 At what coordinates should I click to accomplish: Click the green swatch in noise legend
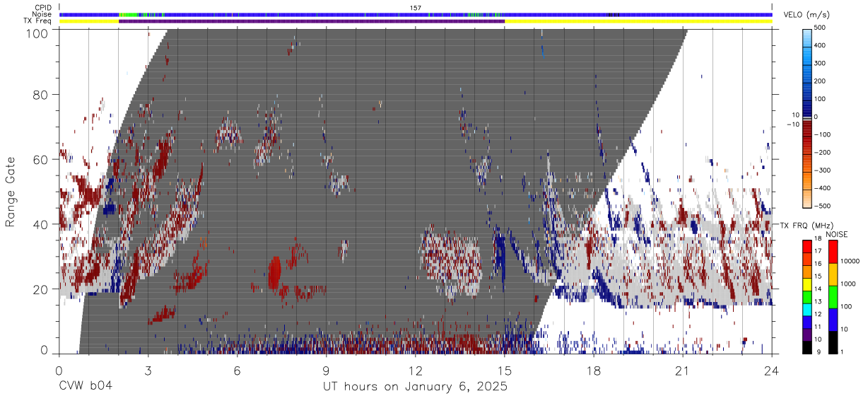tap(834, 296)
